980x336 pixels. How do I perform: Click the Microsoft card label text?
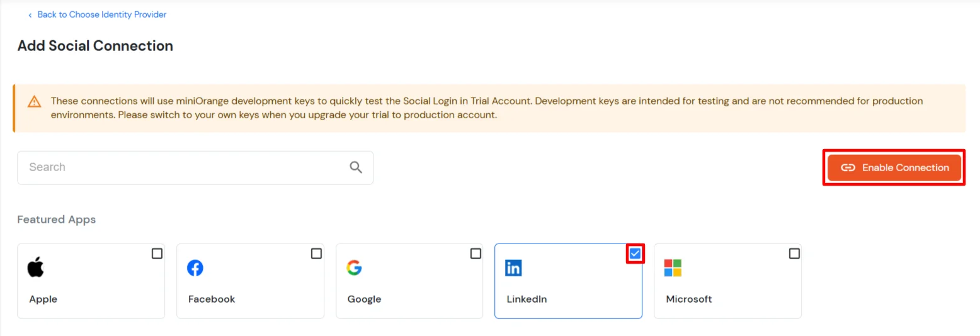[689, 300]
